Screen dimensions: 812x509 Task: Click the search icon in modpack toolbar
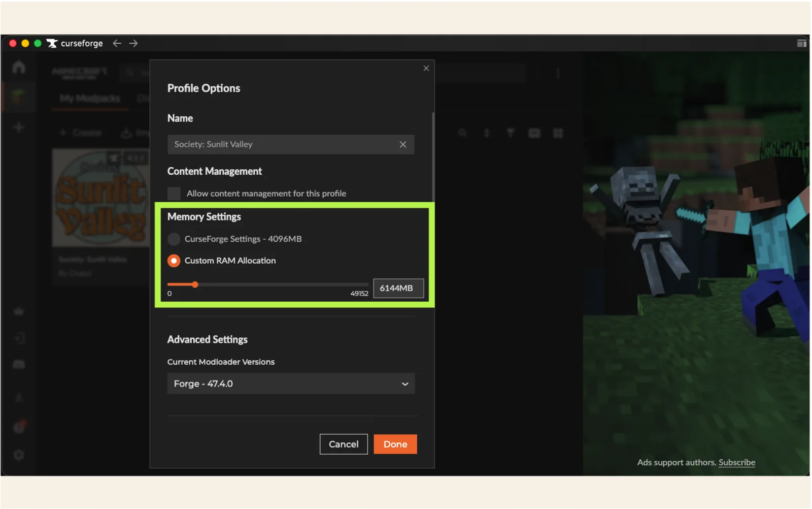462,133
